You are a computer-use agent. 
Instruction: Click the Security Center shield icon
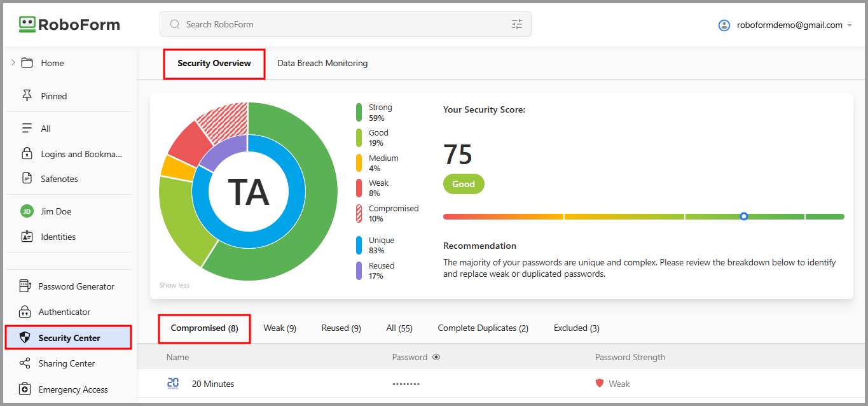coord(25,338)
